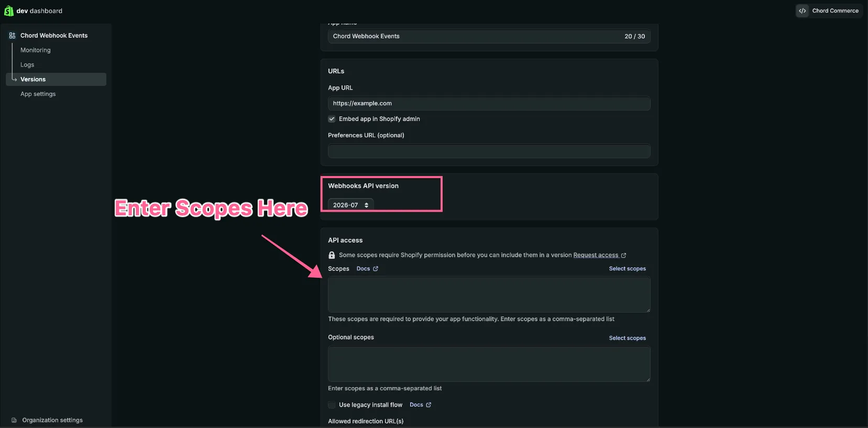Screen dimensions: 868x428
Task: Enable Use legacy install flow checkbox
Action: coord(332,405)
